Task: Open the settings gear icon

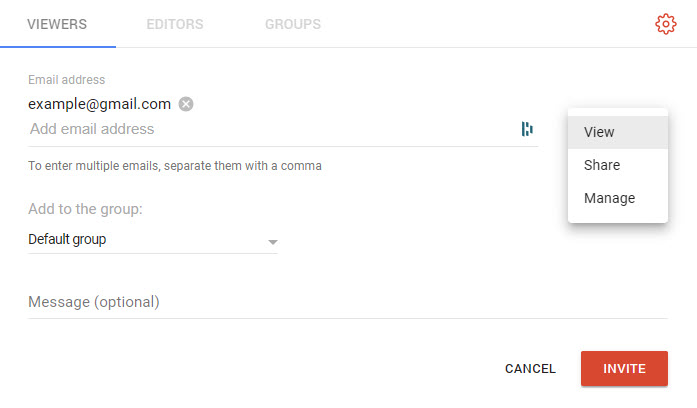Action: pos(666,24)
